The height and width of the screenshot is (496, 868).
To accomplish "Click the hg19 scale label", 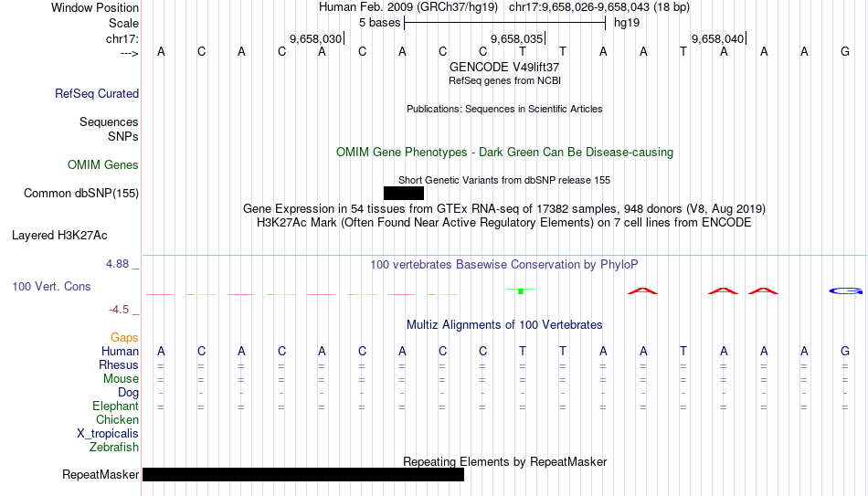I will click(x=627, y=23).
